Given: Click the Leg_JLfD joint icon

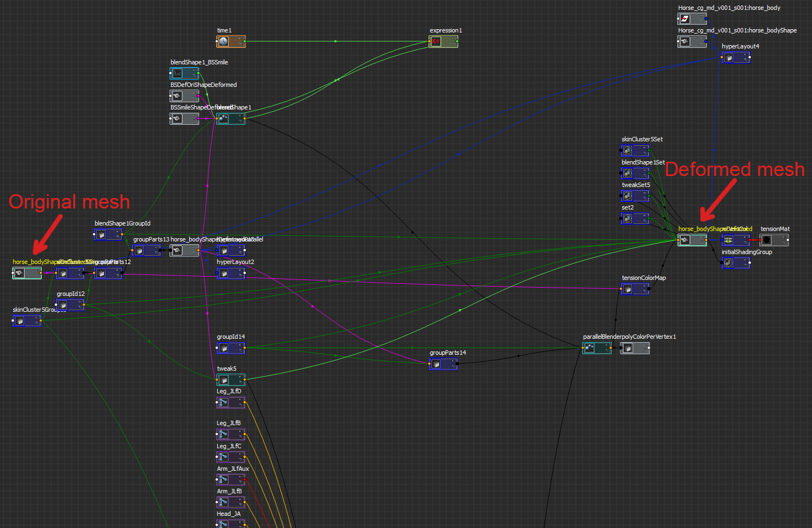Looking at the screenshot, I should point(223,403).
